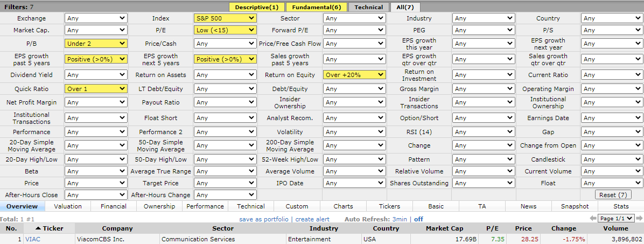
Task: Sort results by Ticker column
Action: point(50,228)
